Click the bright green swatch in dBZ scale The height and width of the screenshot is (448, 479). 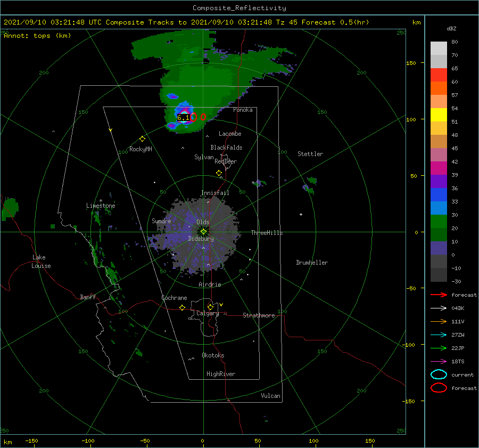pyautogui.click(x=439, y=222)
